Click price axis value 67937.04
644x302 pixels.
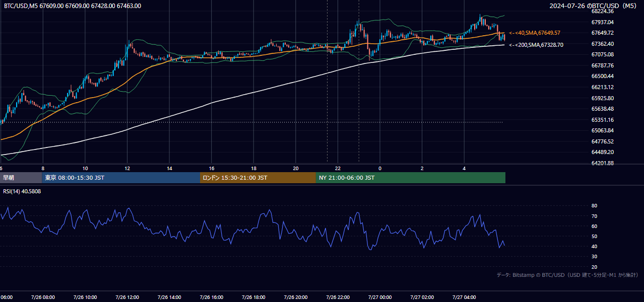tap(603, 22)
